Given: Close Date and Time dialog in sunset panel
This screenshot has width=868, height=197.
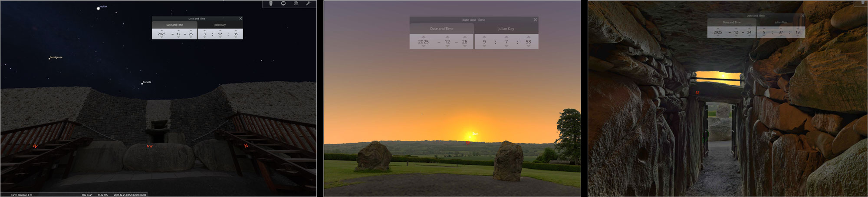Looking at the screenshot, I should click(x=535, y=20).
